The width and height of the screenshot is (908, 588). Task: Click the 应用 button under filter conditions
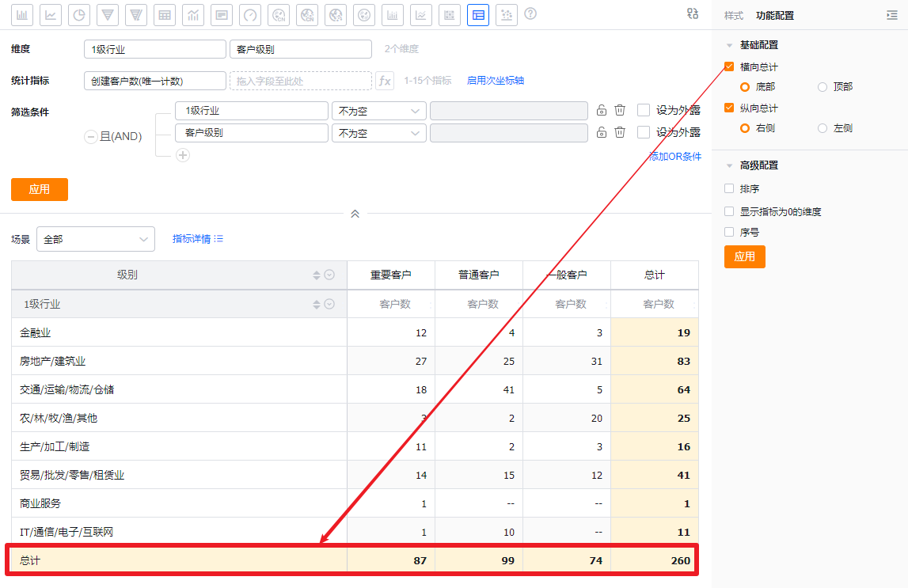[39, 189]
